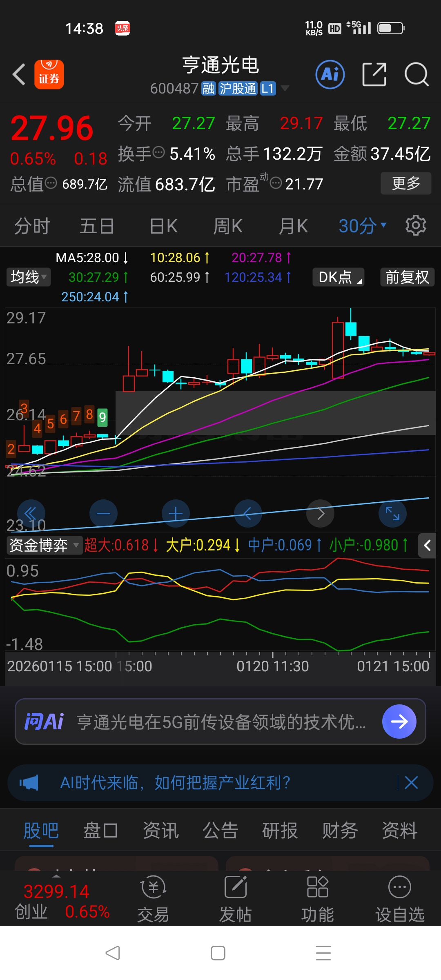This screenshot has height=980, width=441.
Task: Zoom out chart with minus button
Action: point(103,513)
